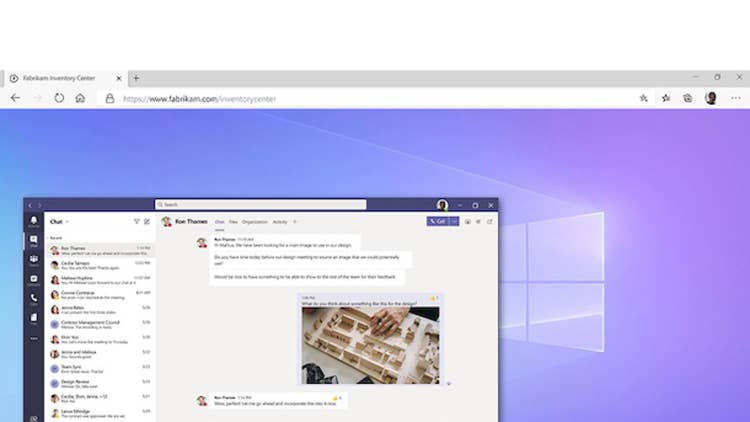The height and width of the screenshot is (422, 750).
Task: Open Files from the Teams sidebar
Action: pos(33,318)
